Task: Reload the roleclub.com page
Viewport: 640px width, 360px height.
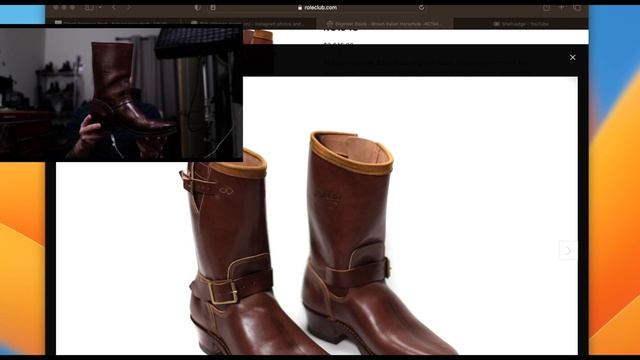Action: (x=421, y=8)
